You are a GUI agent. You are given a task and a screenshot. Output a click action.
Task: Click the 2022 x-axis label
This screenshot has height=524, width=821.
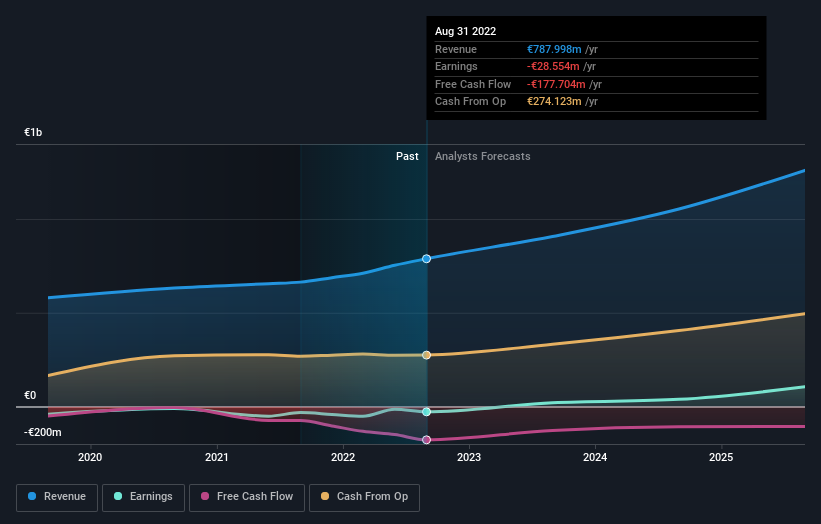(x=343, y=457)
